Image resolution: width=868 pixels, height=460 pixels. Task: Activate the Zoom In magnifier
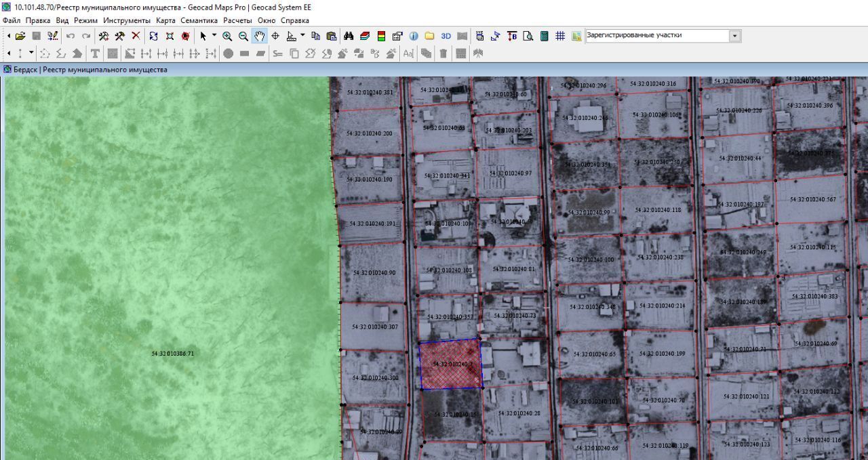click(227, 36)
